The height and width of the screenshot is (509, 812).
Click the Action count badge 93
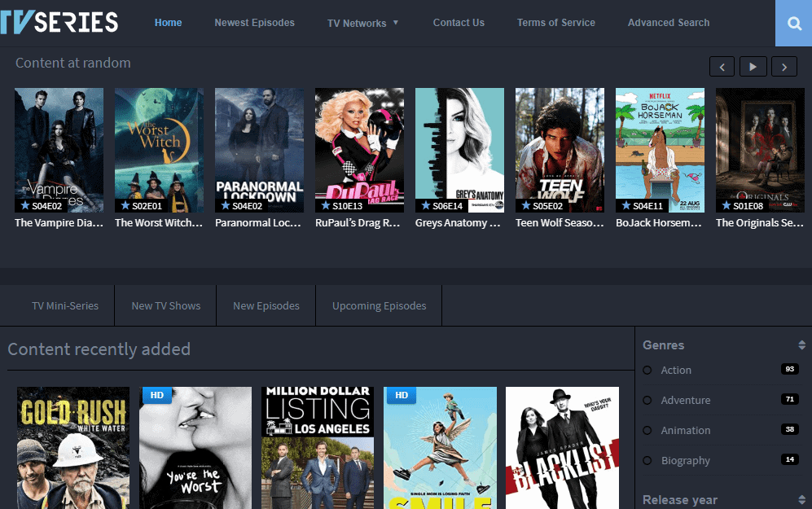790,369
